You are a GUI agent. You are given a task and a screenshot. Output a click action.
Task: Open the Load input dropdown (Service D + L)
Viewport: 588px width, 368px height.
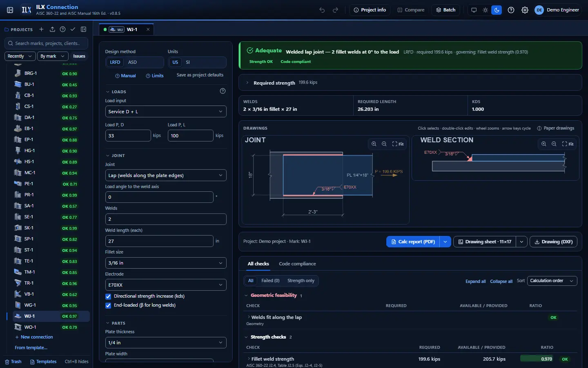pyautogui.click(x=166, y=112)
